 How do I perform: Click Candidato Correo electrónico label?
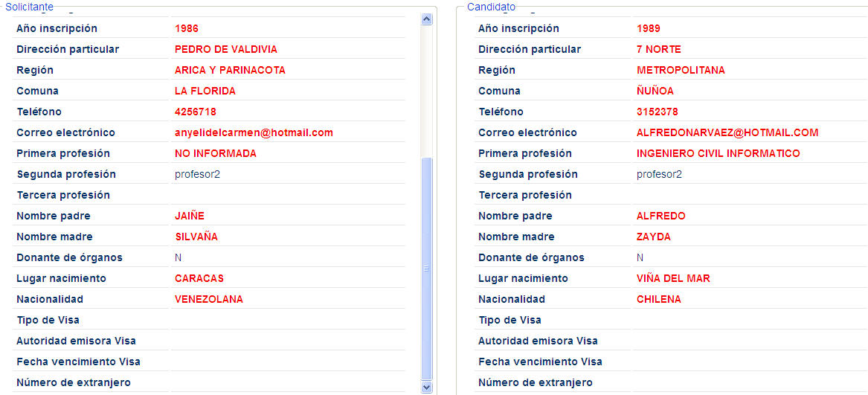[x=527, y=133]
